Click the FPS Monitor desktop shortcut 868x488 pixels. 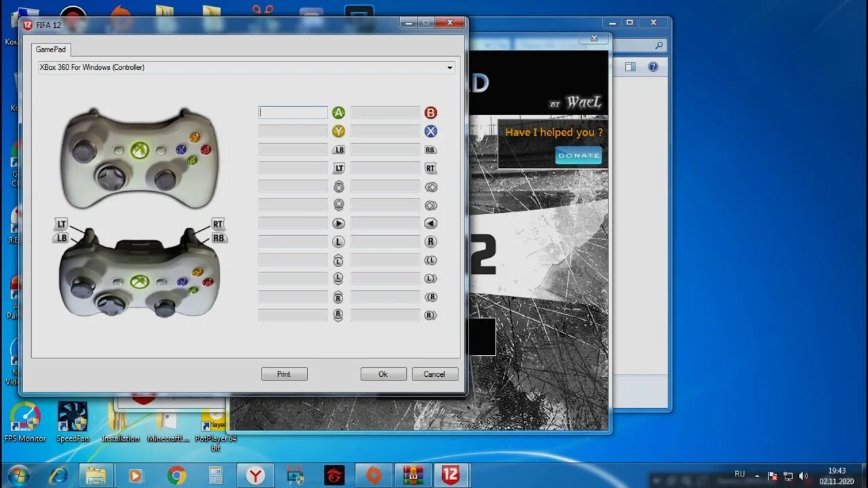click(25, 423)
